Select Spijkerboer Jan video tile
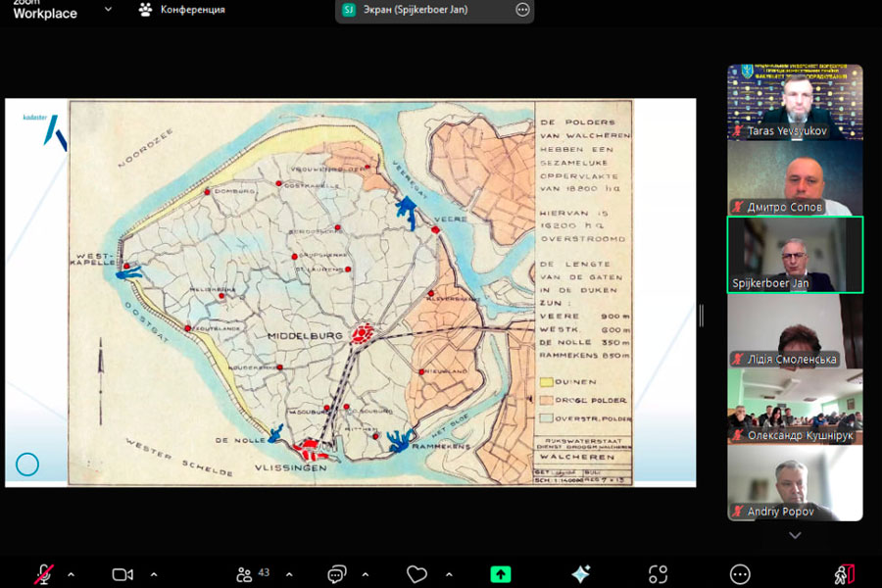Image resolution: width=882 pixels, height=588 pixels. coord(795,255)
